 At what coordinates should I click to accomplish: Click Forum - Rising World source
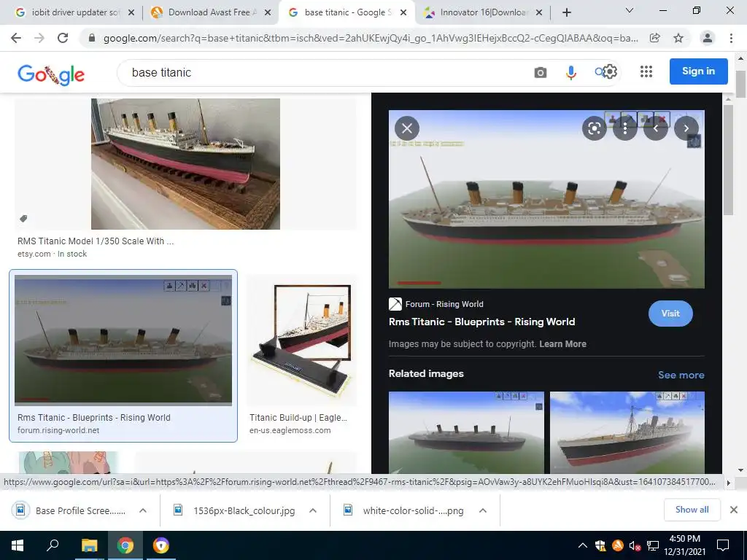(444, 304)
